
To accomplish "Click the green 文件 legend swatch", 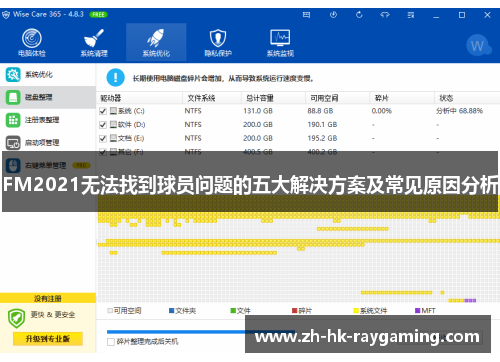I will [233, 311].
